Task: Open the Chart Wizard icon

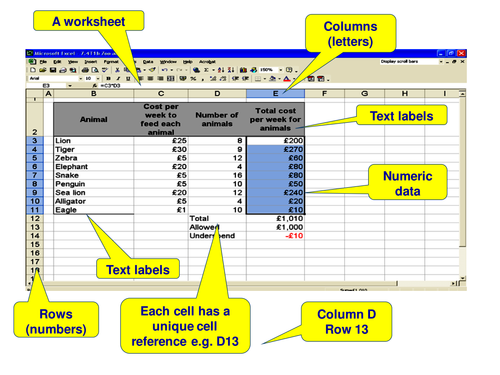Action: pyautogui.click(x=243, y=70)
